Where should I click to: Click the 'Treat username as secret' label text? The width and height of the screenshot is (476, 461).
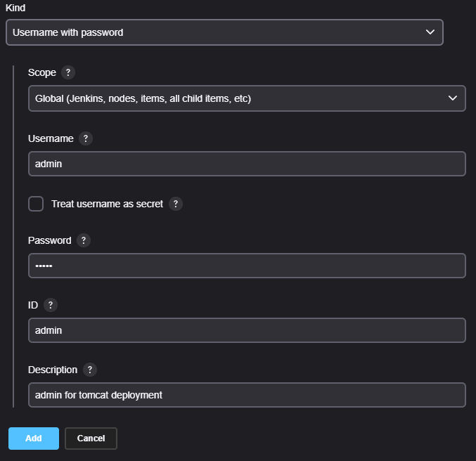[x=107, y=204]
